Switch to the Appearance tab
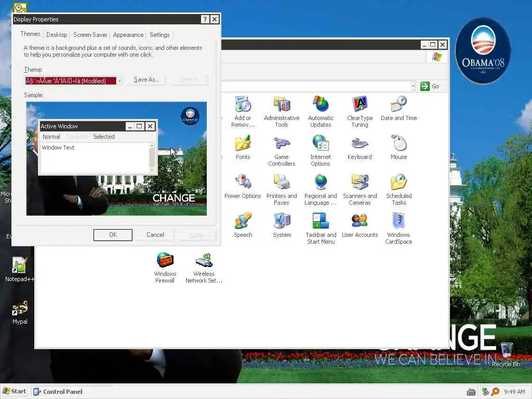The image size is (532, 399). pyautogui.click(x=128, y=35)
